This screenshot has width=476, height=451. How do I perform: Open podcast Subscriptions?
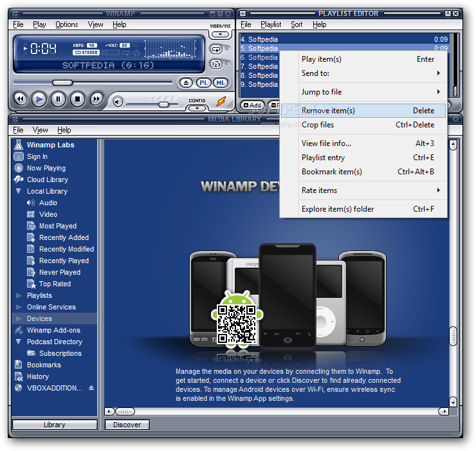60,353
